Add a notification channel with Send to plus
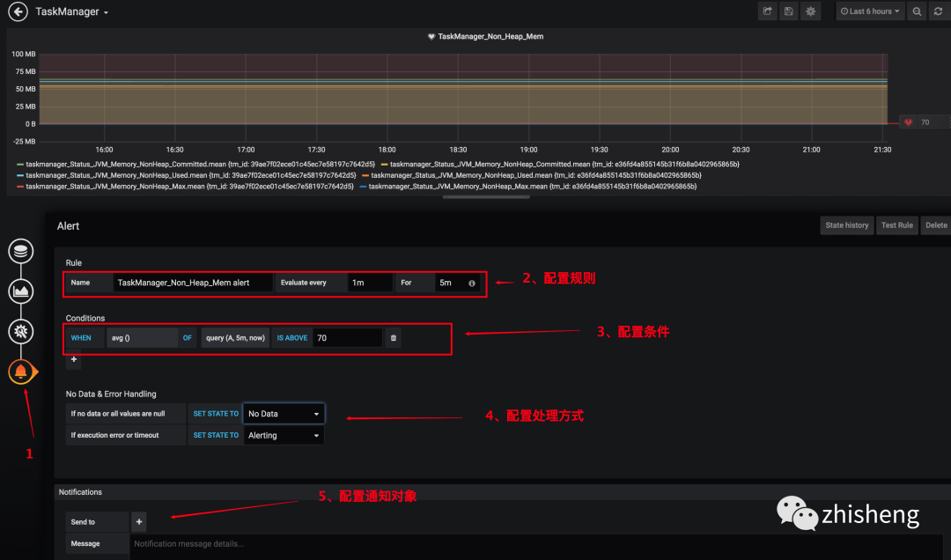This screenshot has height=560, width=951. tap(139, 522)
